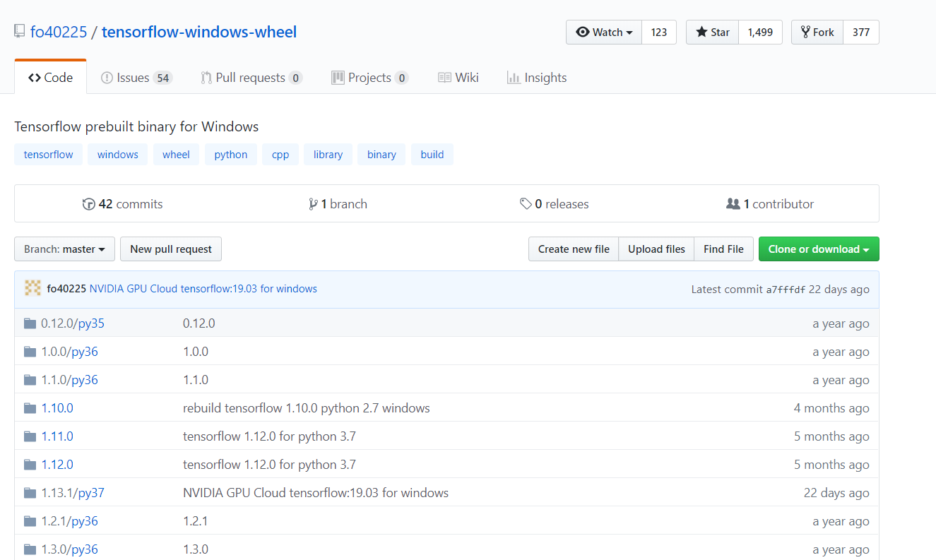Open the 1.2.1/py36 folder
This screenshot has width=936, height=560.
coord(69,521)
